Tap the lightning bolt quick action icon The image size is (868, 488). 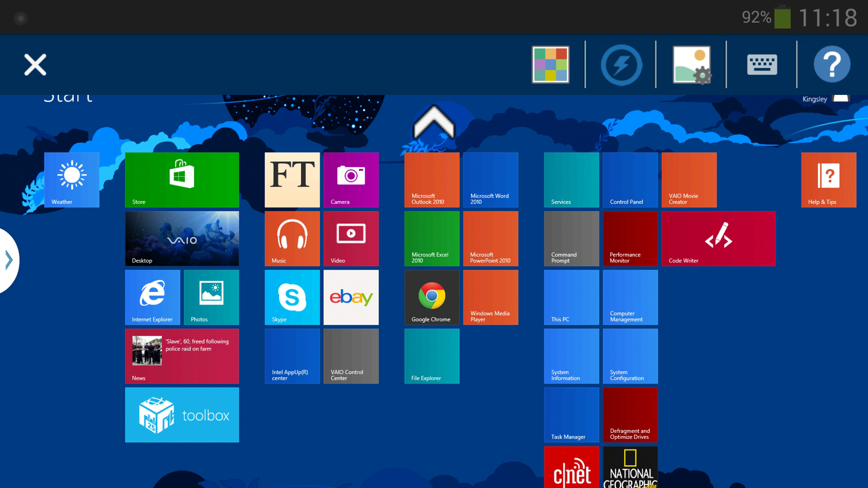pyautogui.click(x=621, y=65)
